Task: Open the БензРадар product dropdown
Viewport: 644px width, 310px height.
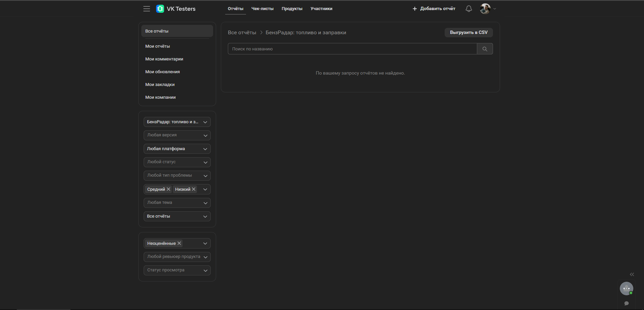Action: tap(177, 122)
